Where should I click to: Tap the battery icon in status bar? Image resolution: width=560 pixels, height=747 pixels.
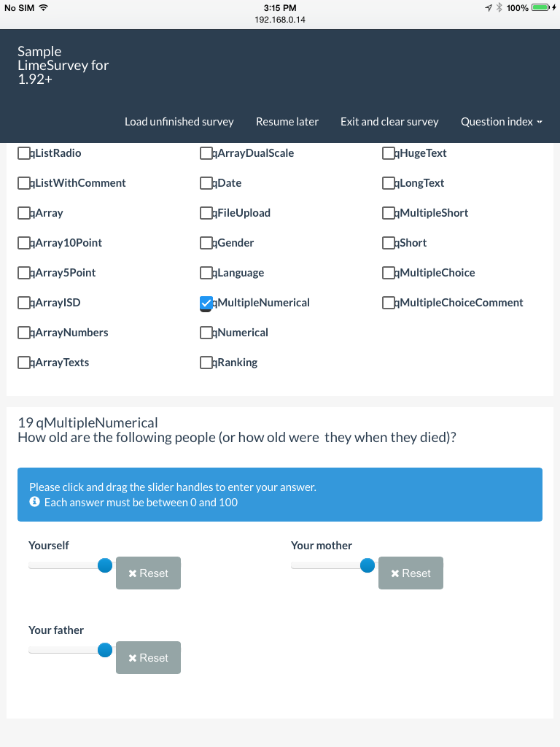tap(540, 7)
